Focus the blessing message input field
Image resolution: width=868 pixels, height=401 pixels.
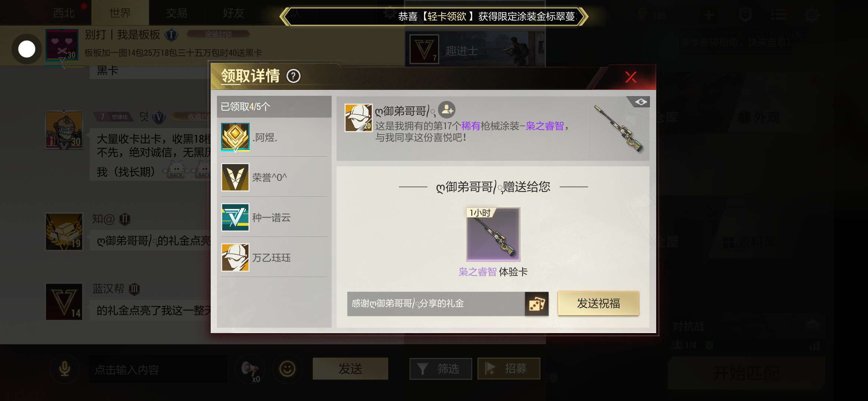pyautogui.click(x=436, y=304)
